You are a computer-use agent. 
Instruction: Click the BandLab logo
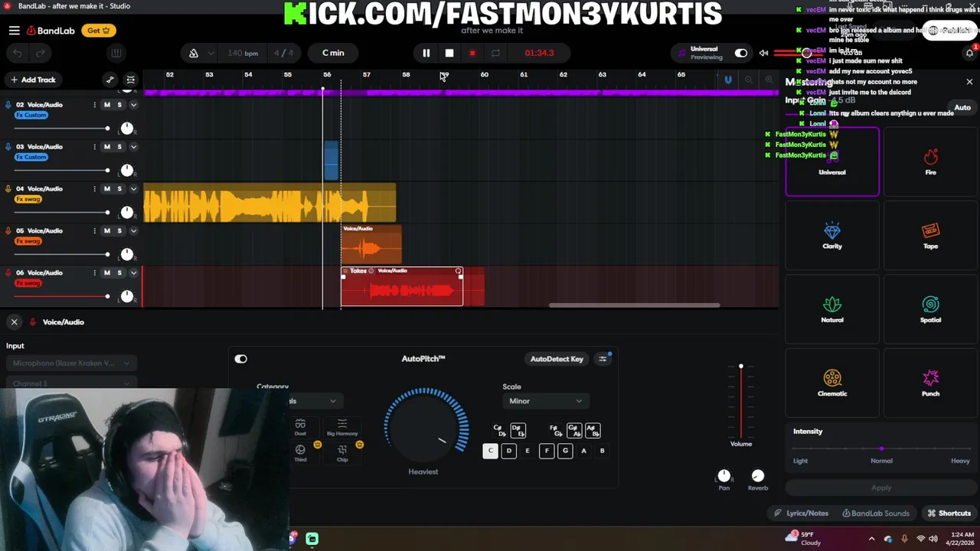(x=51, y=31)
